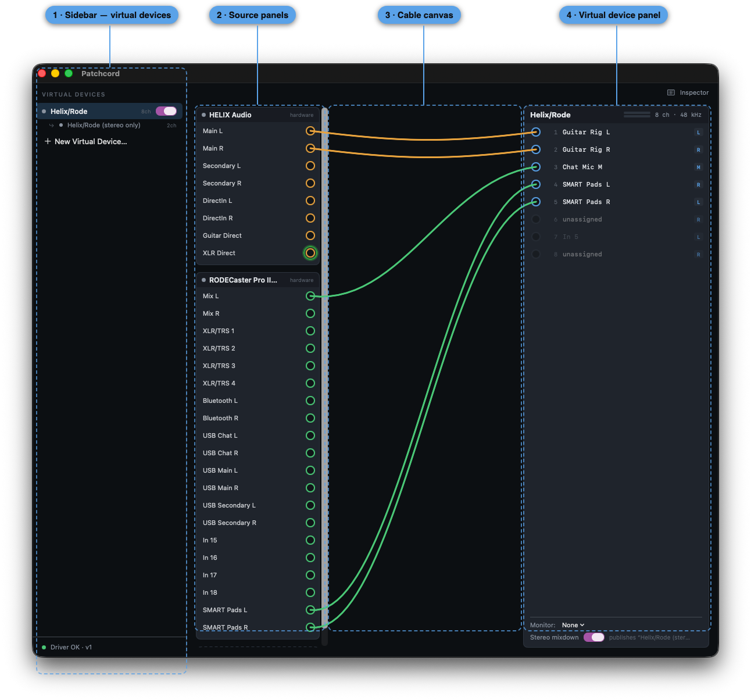The height and width of the screenshot is (700, 751).
Task: Select the Guitar Direct port circle
Action: tap(310, 235)
